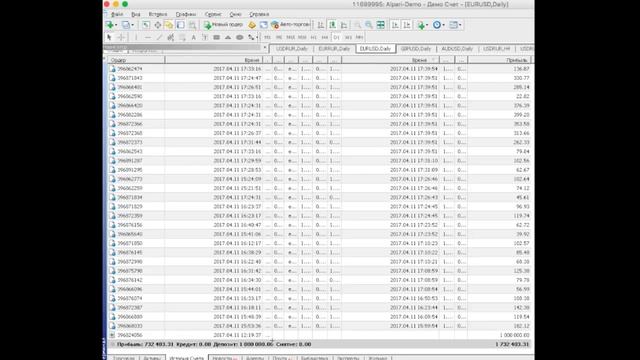This screenshot has height=360, width=640.
Task: Open the Templates icon
Action: pos(453,25)
